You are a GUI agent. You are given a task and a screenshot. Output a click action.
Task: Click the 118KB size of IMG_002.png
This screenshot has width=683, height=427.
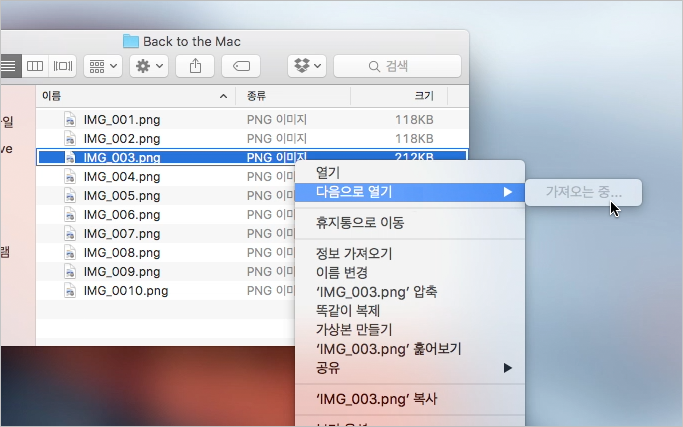pyautogui.click(x=414, y=139)
